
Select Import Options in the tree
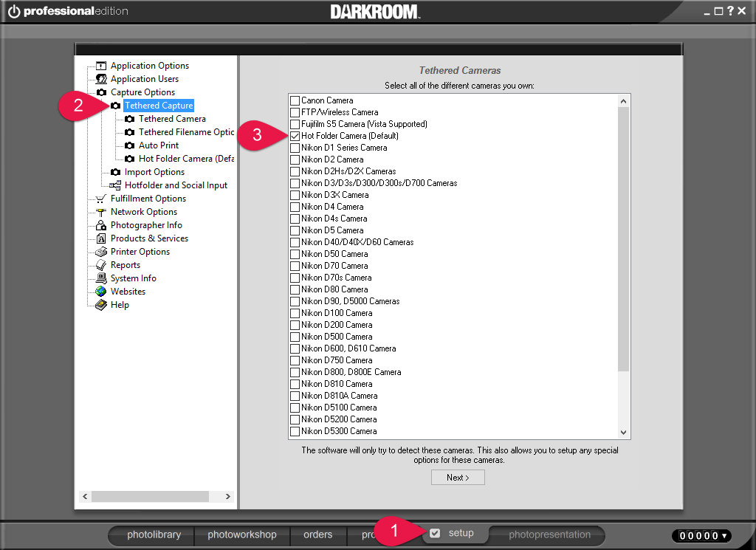pyautogui.click(x=154, y=172)
